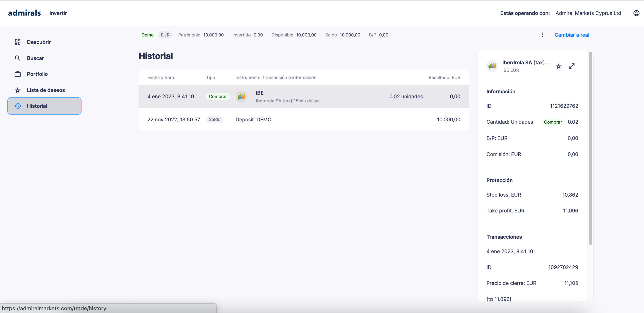Click the admirals logo

pos(24,13)
